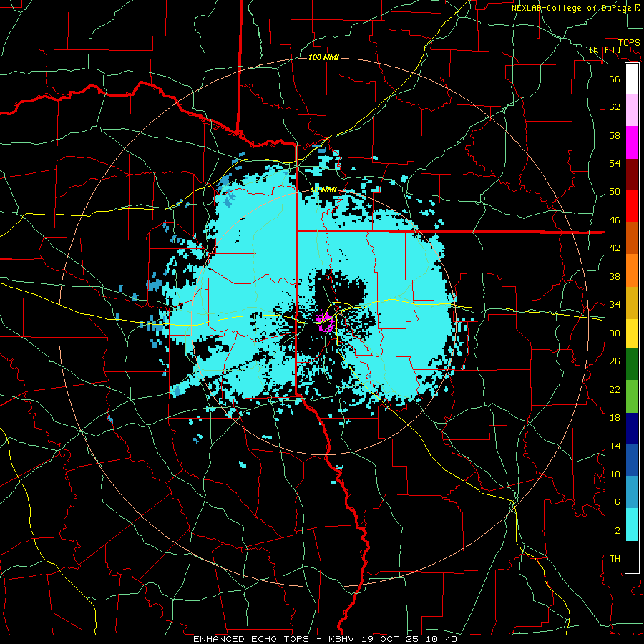
Task: Click the light green legend swatch
Action: (632, 396)
